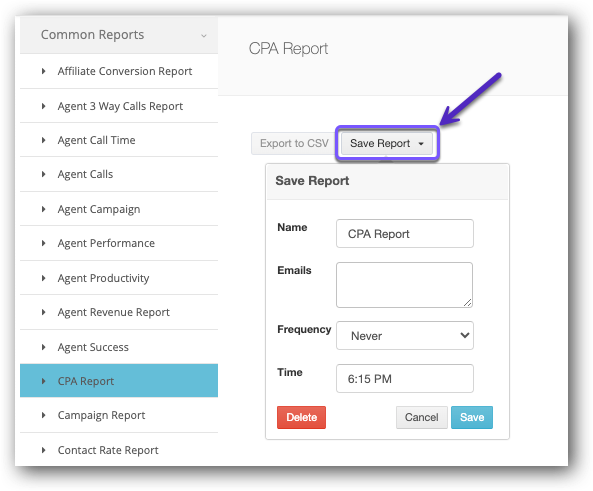Click the Name label
The image size is (593, 491).
click(x=292, y=227)
